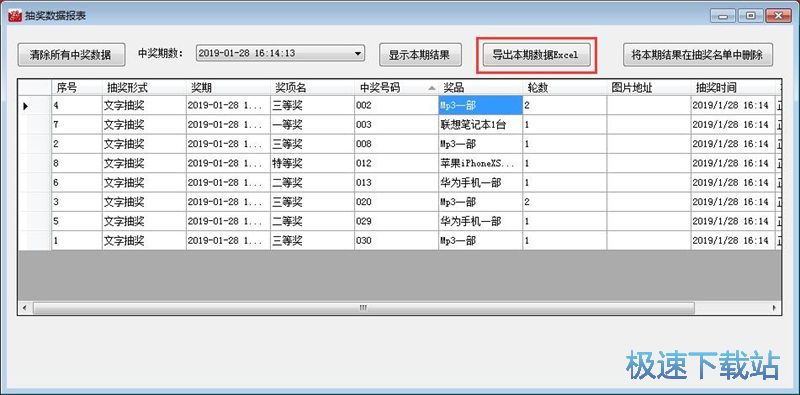
Task: Click the 抽奖形式 column header
Action: (x=144, y=87)
